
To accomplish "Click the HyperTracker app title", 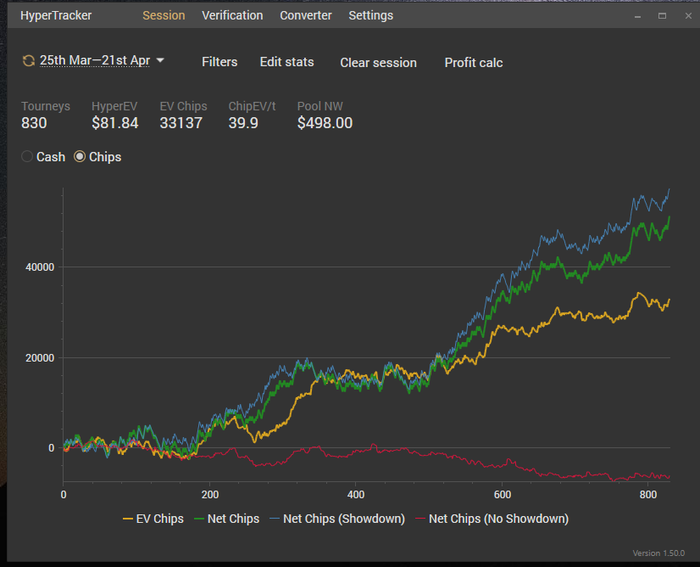I will pyautogui.click(x=56, y=16).
